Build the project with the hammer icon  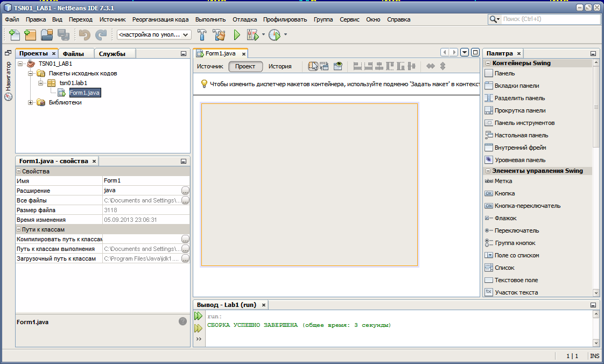click(x=202, y=35)
